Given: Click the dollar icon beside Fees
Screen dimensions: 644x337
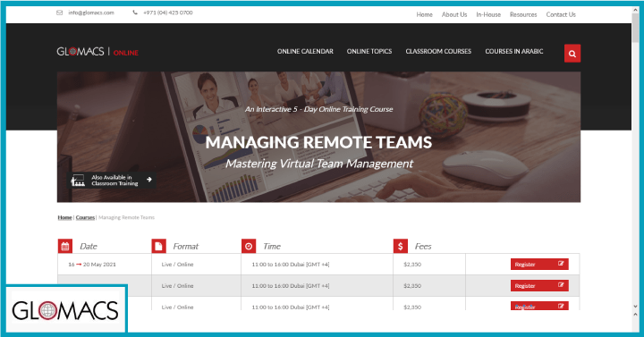Looking at the screenshot, I should [400, 247].
